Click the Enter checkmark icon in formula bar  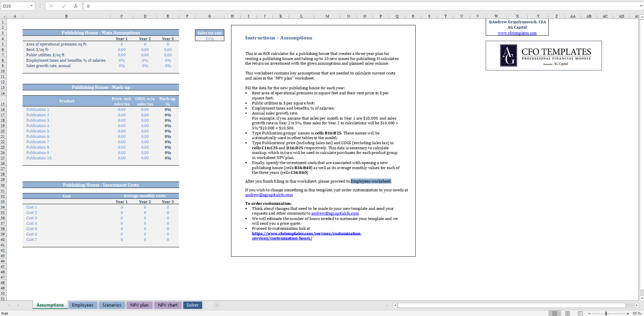coord(64,6)
